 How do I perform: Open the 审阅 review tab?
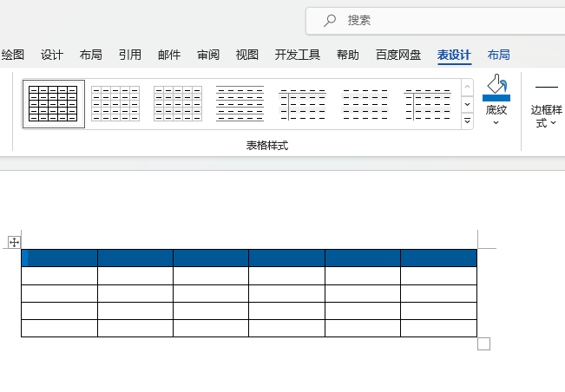point(208,56)
